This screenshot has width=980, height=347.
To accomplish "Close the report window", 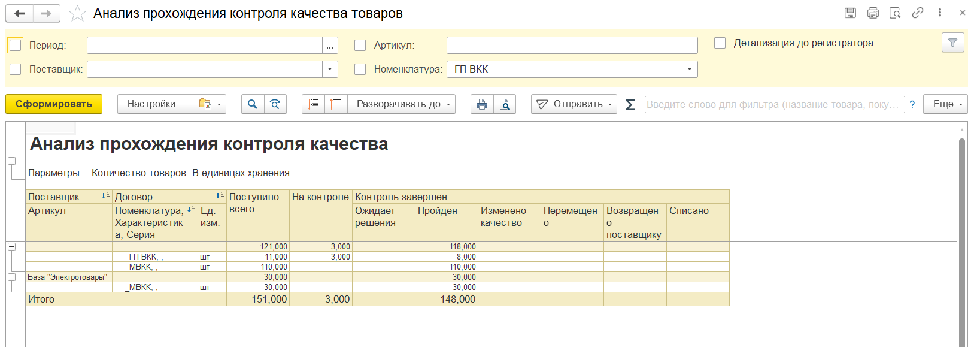I will point(963,13).
